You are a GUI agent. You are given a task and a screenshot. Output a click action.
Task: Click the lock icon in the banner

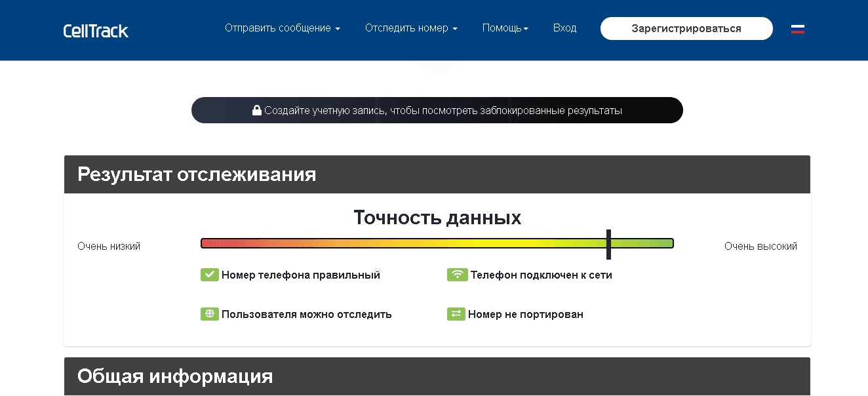click(257, 111)
